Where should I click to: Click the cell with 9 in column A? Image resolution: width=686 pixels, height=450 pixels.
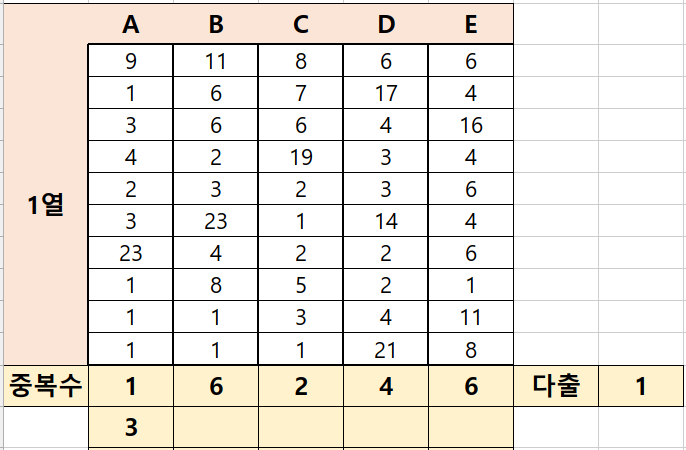point(131,60)
